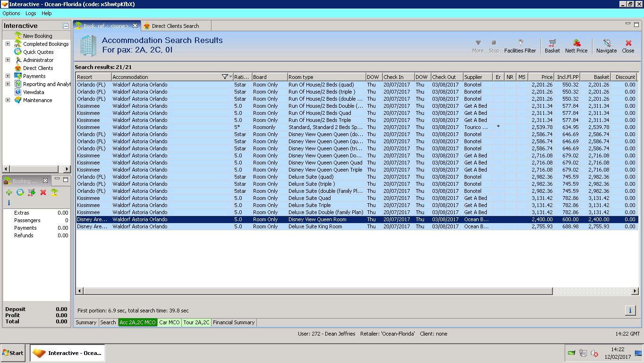Expand the Completed Bookings tree node

coord(8,44)
